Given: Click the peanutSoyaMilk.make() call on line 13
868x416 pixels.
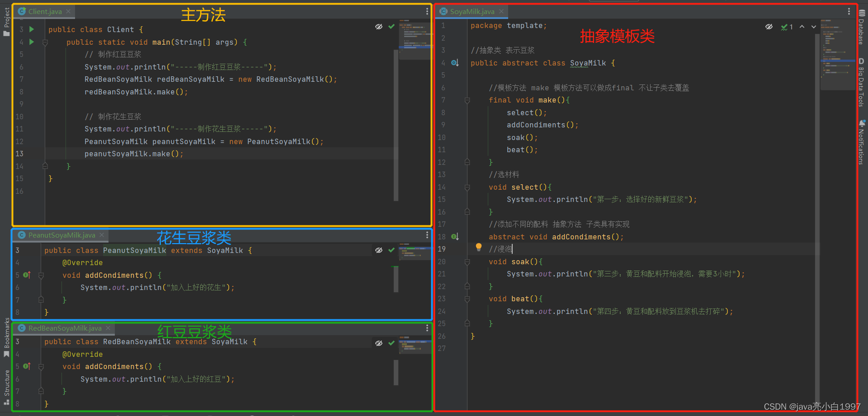Looking at the screenshot, I should [134, 154].
